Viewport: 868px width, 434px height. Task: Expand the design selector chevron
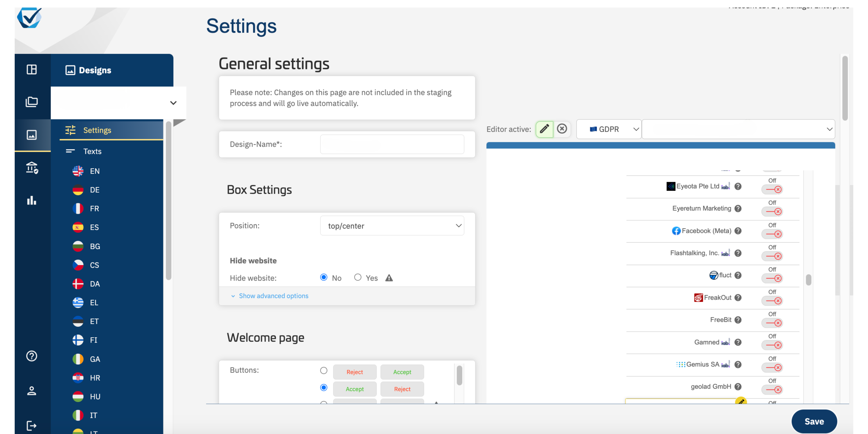pyautogui.click(x=173, y=103)
